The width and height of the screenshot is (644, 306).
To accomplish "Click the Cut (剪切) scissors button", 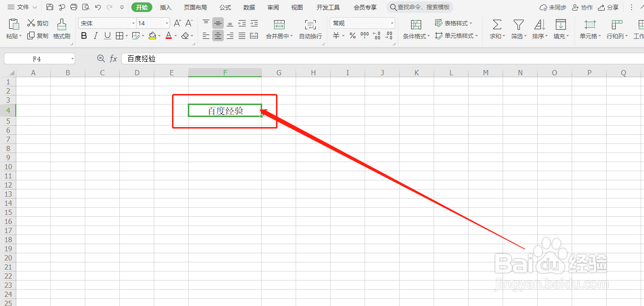I will (x=38, y=23).
